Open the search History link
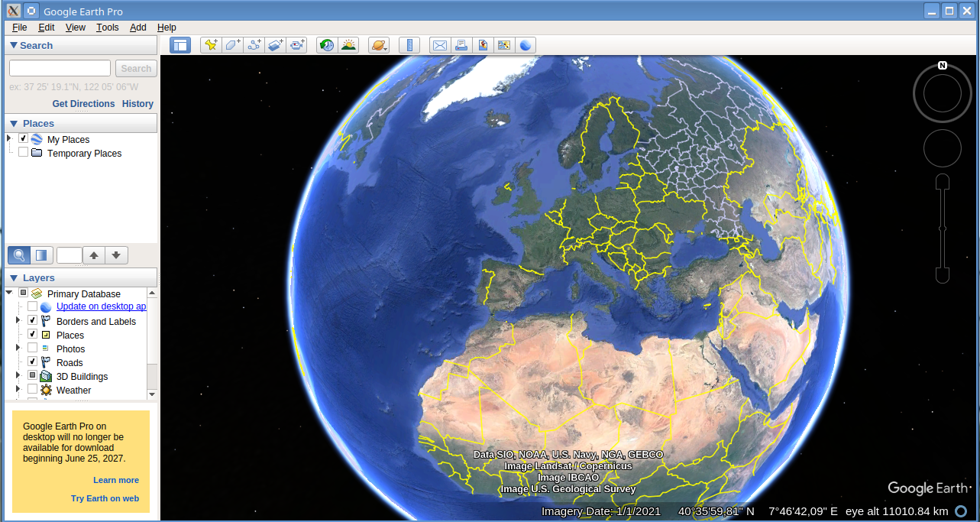This screenshot has width=980, height=522. coord(137,104)
